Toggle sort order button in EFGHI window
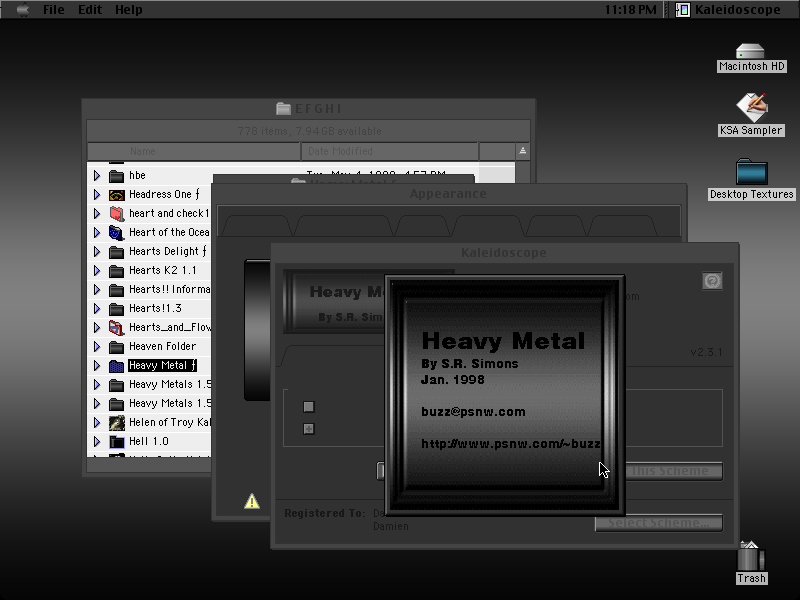Screen dimensions: 800x600 522,151
